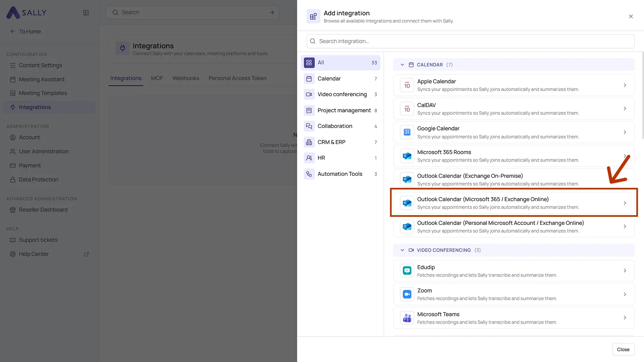Click the Outlook Microsoft 365 Exchange Online icon
The height and width of the screenshot is (362, 644).
(407, 203)
